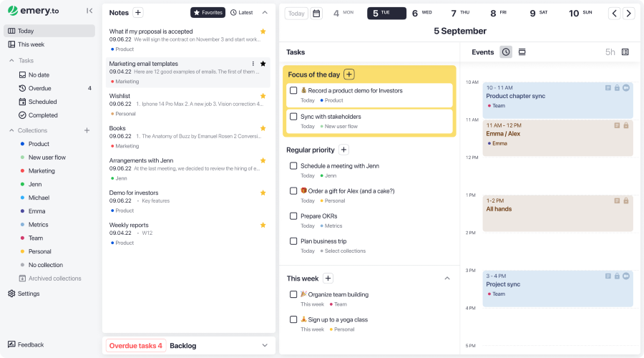Open options for Marketing email templates note
Image resolution: width=644 pixels, height=358 pixels.
[253, 64]
